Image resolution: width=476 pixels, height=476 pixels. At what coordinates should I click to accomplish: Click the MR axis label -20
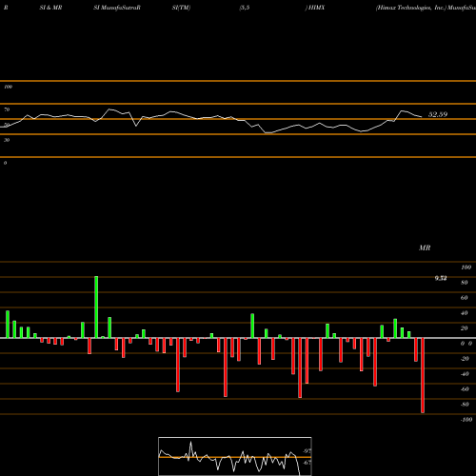click(x=465, y=359)
